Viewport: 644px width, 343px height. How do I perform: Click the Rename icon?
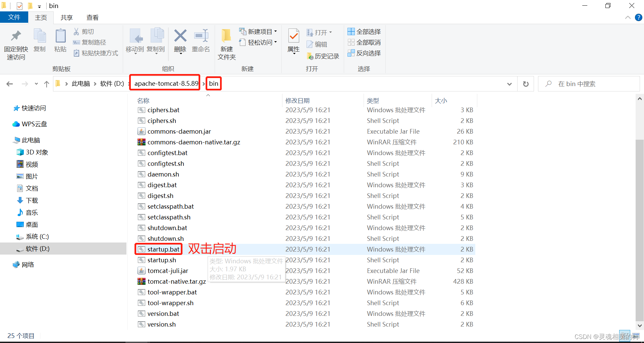201,36
